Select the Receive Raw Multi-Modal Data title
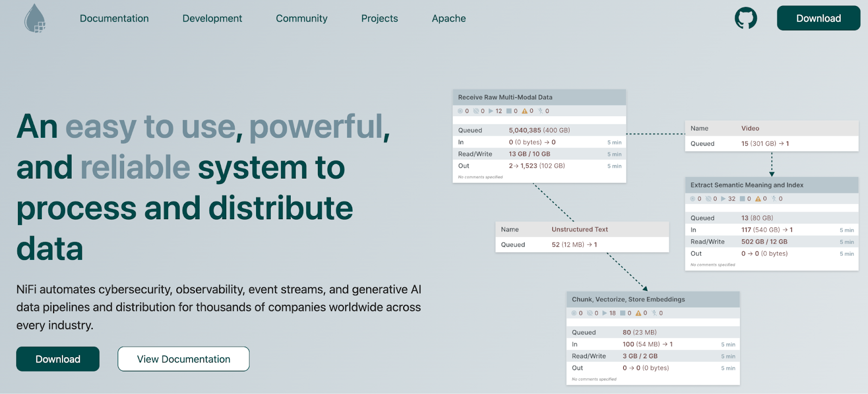Viewport: 868px width, 394px height. tap(505, 97)
